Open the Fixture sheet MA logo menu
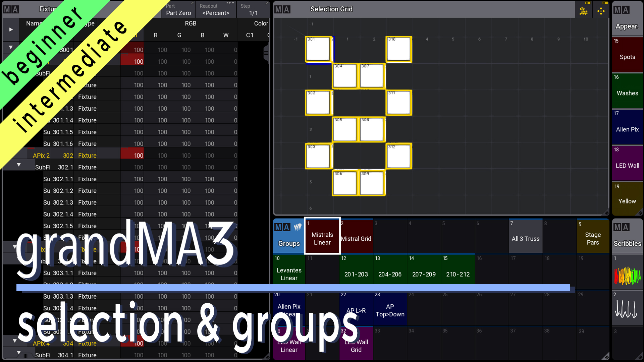Screen dimensions: 644x362 tap(11, 9)
